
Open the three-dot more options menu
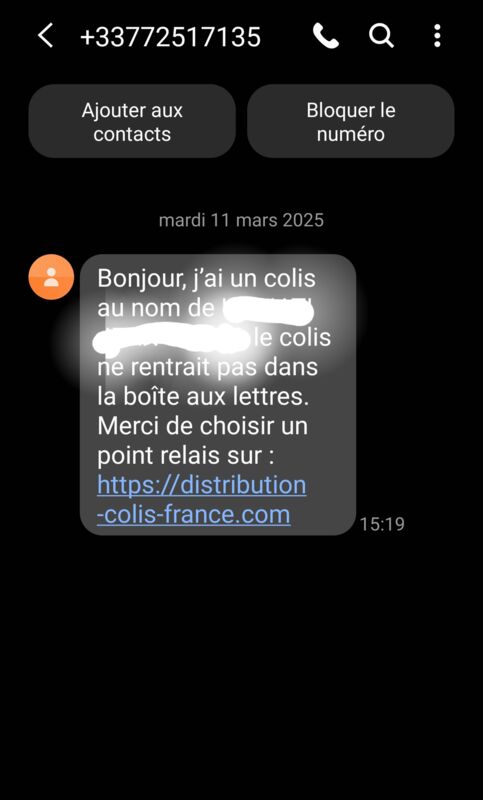[437, 36]
